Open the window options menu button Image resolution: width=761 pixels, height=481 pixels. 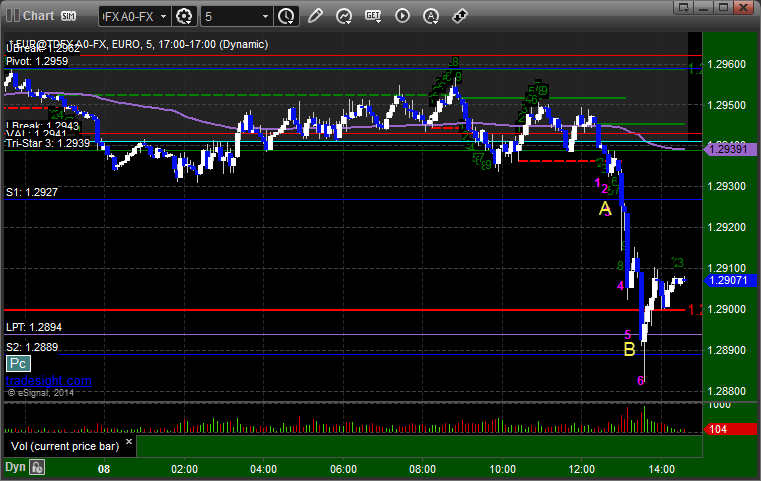click(684, 7)
